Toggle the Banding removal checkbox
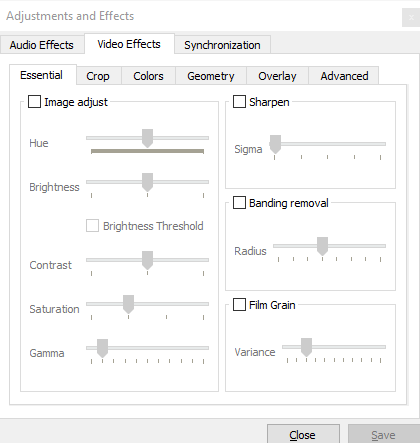420x443 pixels. [x=239, y=203]
